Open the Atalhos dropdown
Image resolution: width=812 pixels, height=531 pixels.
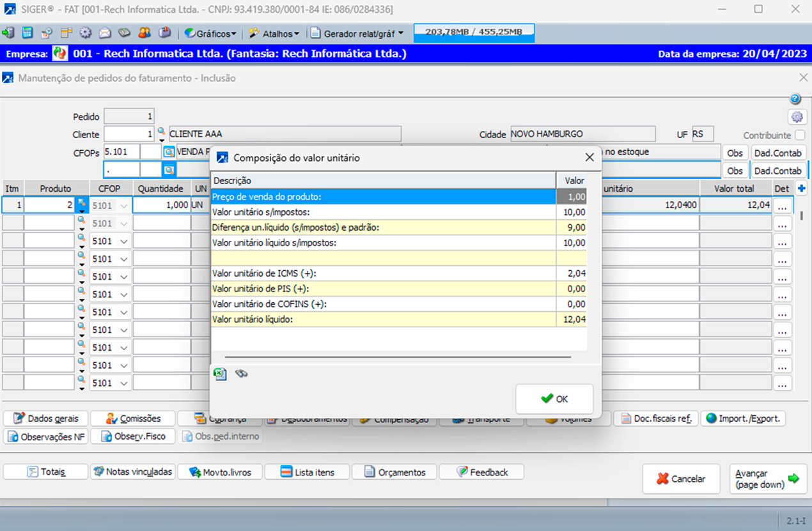274,33
